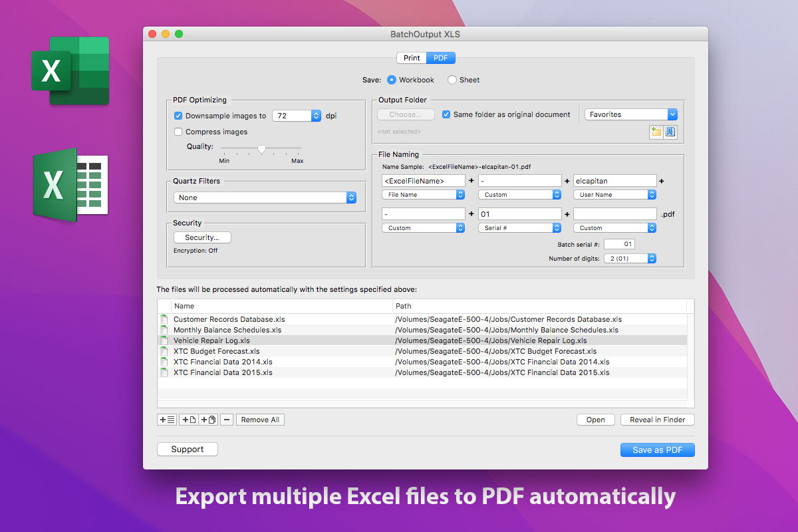798x532 pixels.
Task: Select XTC Financial Data 2014.xls file name
Action: click(223, 362)
